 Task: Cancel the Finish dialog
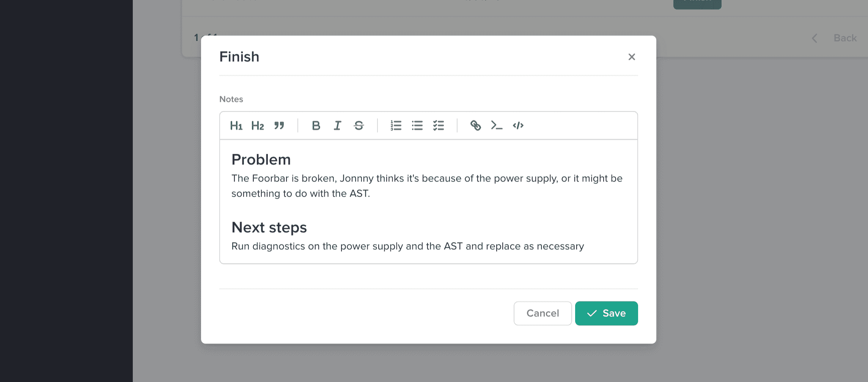(x=542, y=313)
